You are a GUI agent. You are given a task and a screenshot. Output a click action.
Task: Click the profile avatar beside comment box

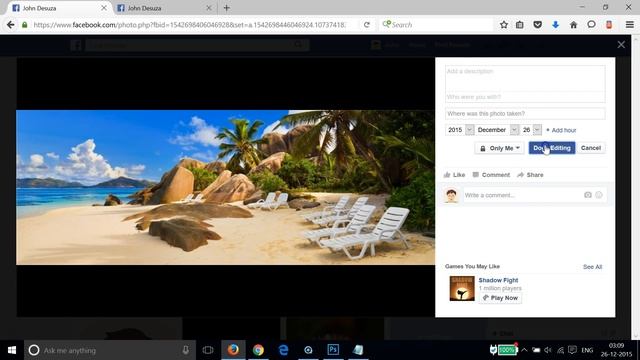coord(451,196)
